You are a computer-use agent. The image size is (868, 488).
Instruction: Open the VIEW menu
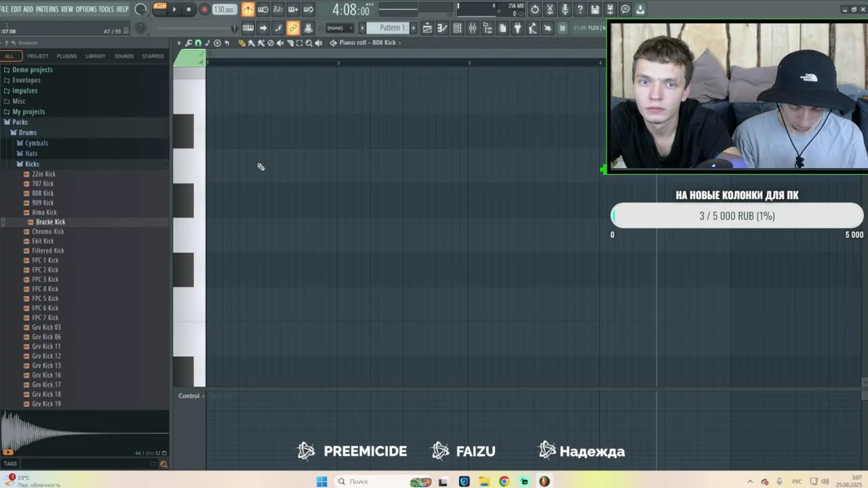point(67,9)
